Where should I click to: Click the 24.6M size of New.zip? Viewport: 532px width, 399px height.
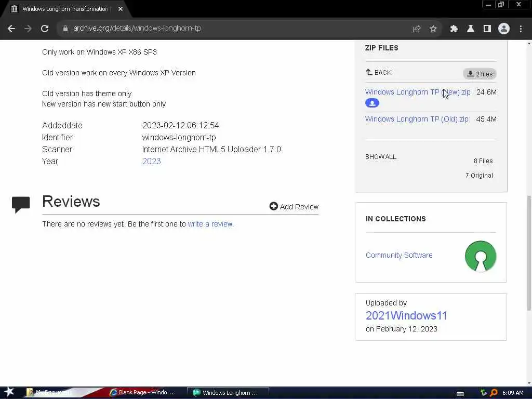(x=486, y=92)
